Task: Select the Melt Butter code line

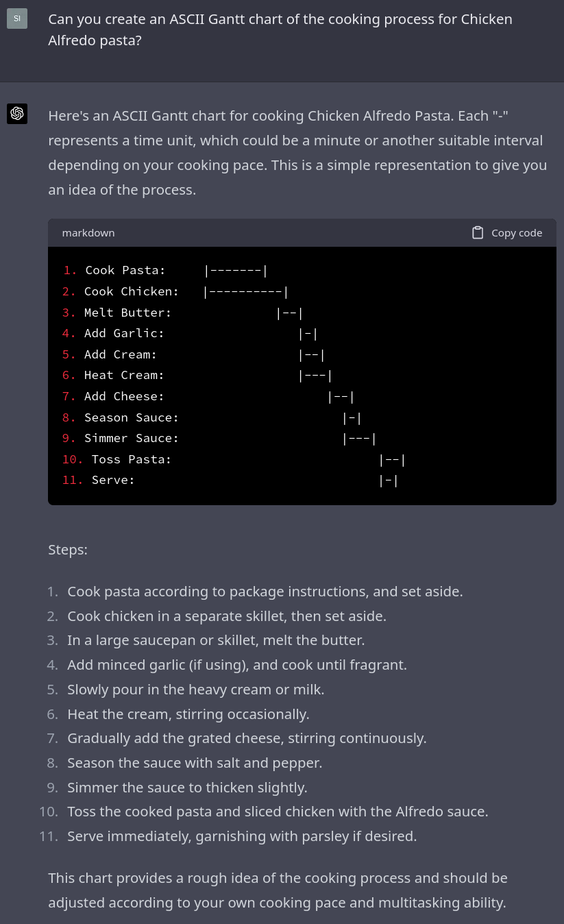Action: (x=182, y=313)
